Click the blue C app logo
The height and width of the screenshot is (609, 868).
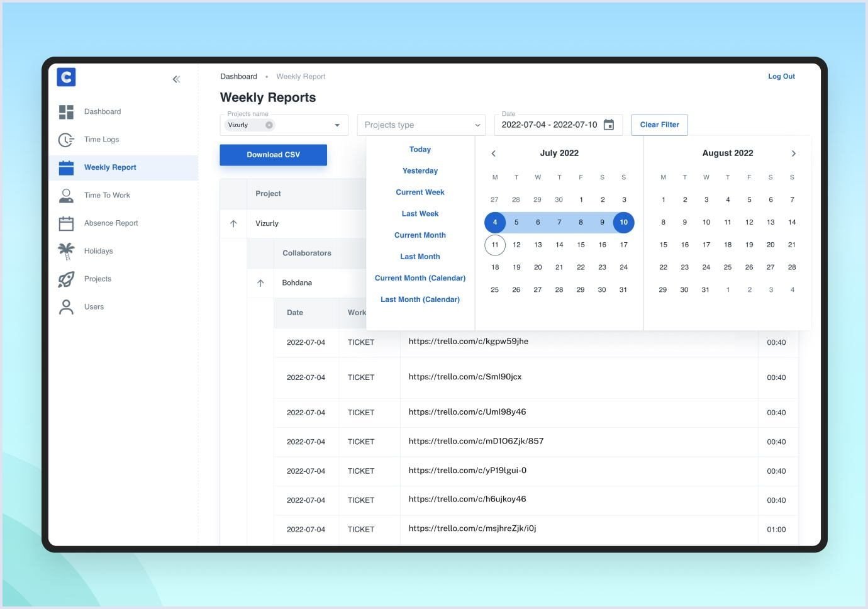tap(66, 77)
